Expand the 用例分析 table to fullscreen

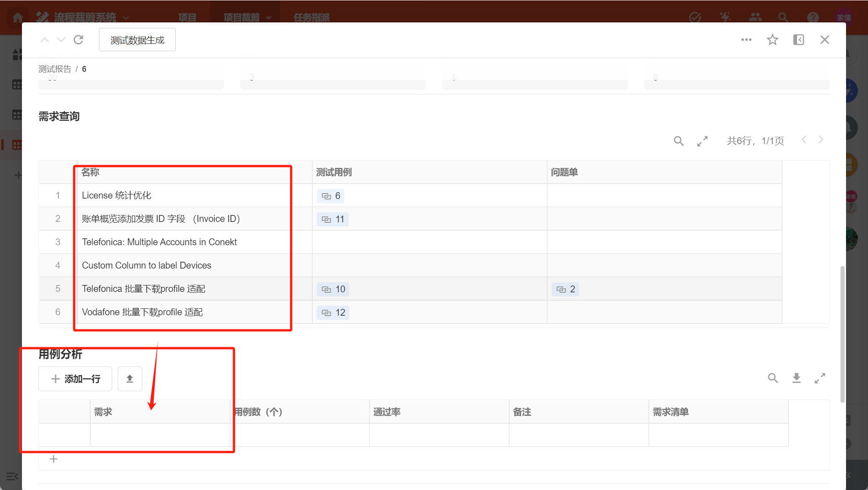(819, 378)
